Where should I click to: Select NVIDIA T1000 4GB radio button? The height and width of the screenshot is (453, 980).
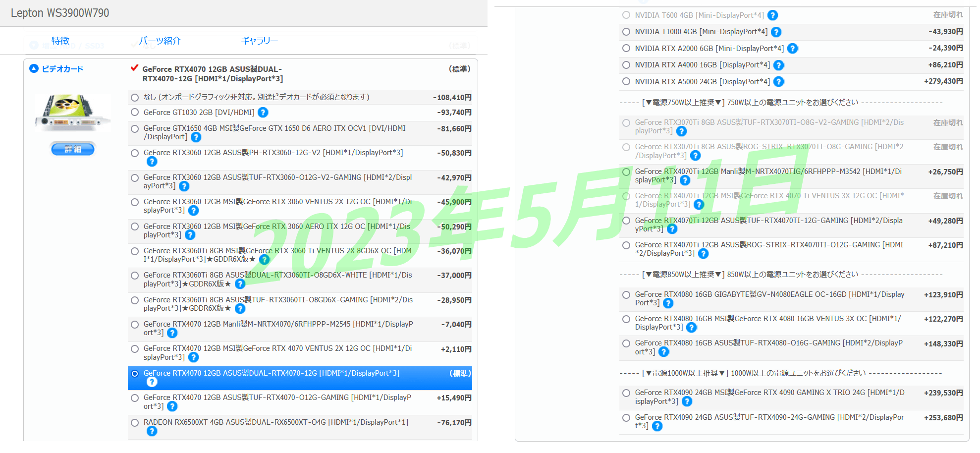tap(626, 32)
